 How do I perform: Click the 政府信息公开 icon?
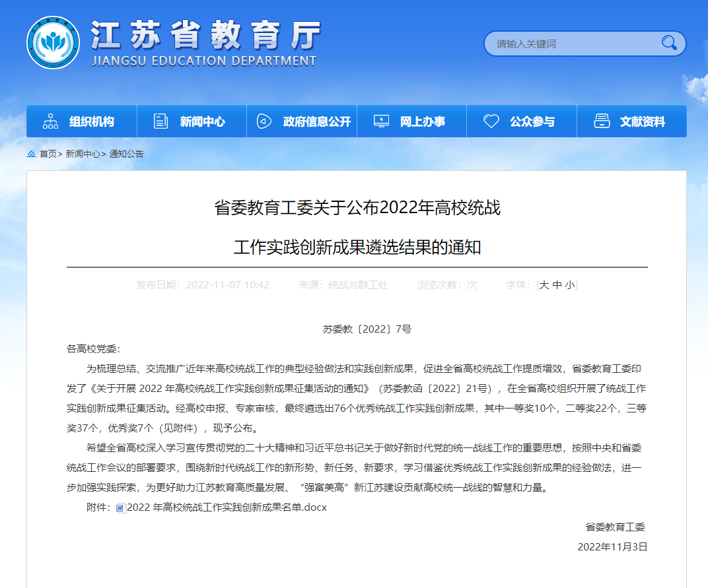(x=264, y=121)
